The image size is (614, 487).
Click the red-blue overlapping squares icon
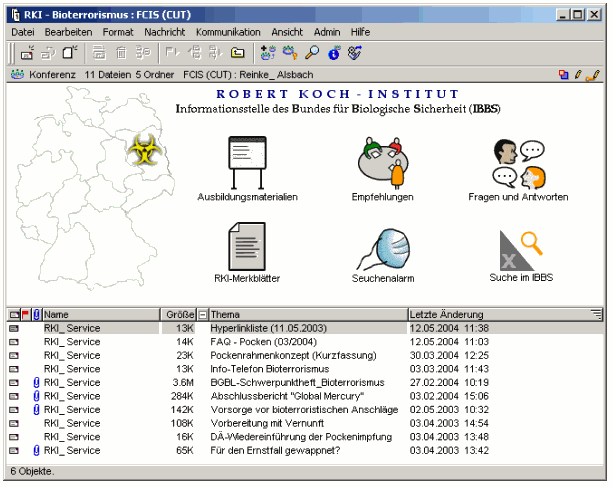pyautogui.click(x=563, y=74)
